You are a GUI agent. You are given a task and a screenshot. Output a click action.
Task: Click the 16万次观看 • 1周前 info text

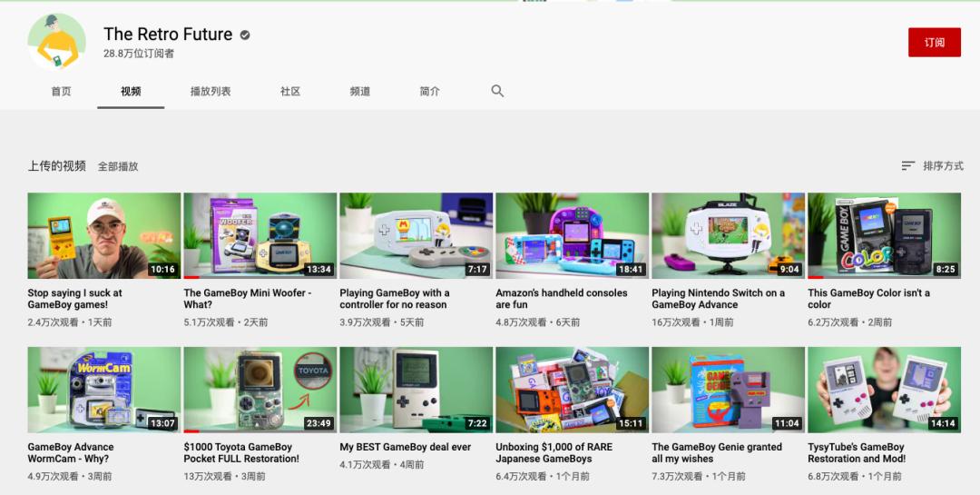[692, 322]
